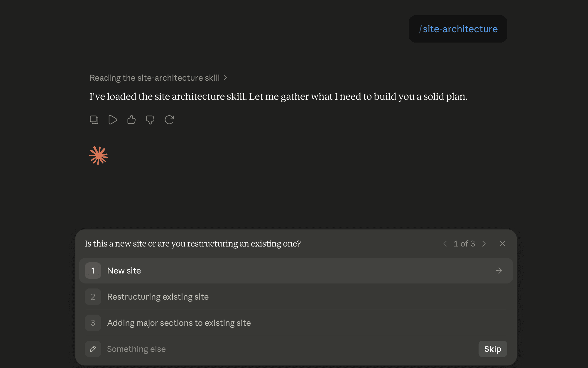Copy the assistant response

94,120
